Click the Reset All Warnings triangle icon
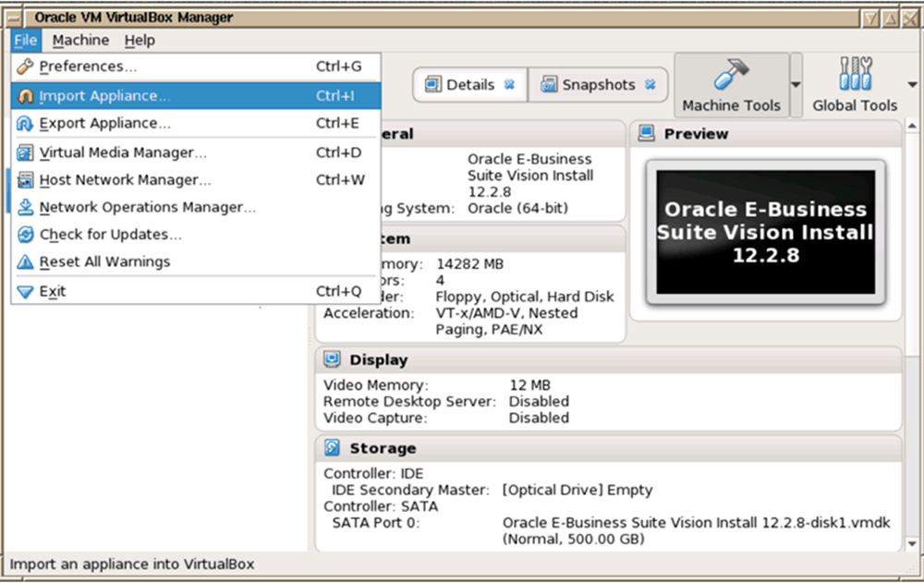The width and height of the screenshot is (924, 583). tap(25, 262)
